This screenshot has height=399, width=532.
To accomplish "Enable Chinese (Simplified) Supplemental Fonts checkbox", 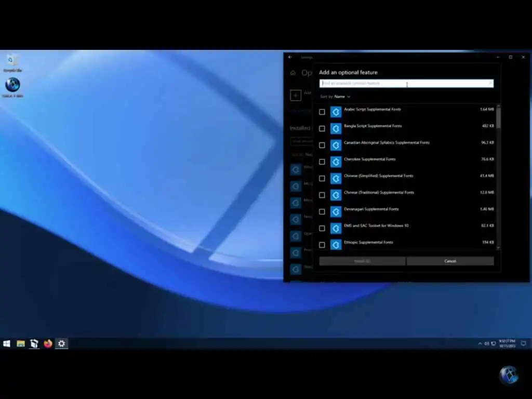I will pos(322,179).
